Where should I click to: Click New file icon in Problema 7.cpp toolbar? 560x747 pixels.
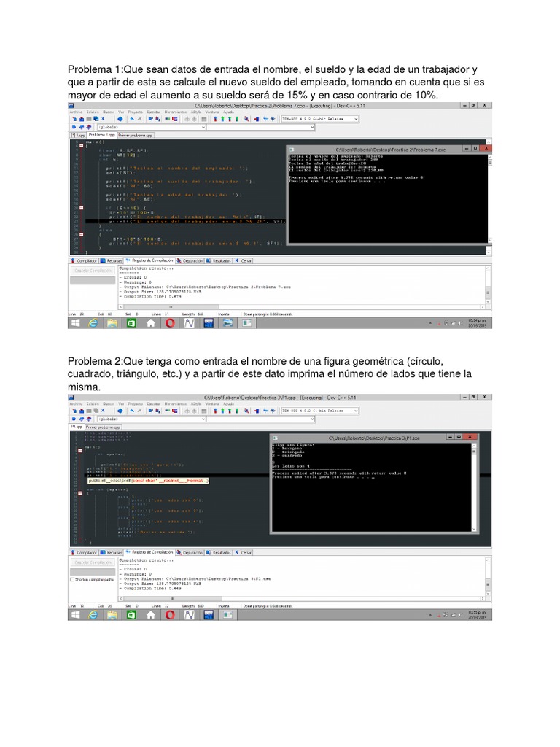pos(74,119)
